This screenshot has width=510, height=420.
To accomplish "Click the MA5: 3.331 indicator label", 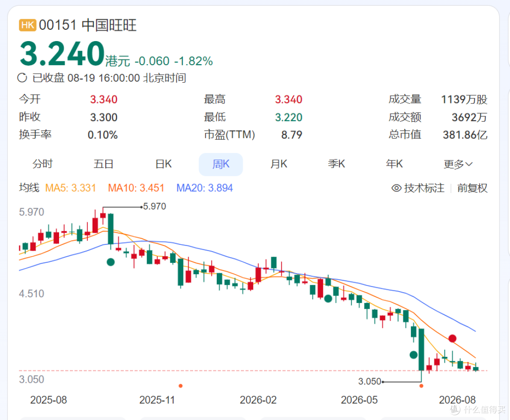I will click(x=70, y=188).
